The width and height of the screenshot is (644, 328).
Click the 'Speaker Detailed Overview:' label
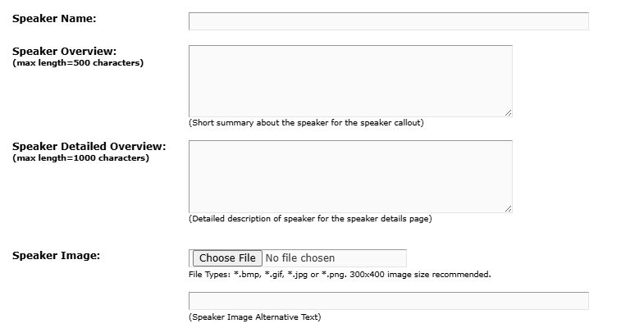(x=89, y=146)
